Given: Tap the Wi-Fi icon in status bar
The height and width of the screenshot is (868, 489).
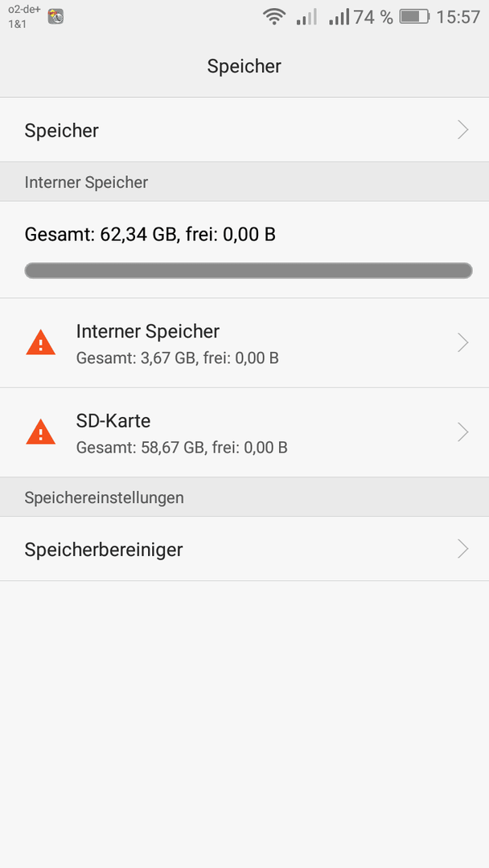Looking at the screenshot, I should click(x=273, y=17).
